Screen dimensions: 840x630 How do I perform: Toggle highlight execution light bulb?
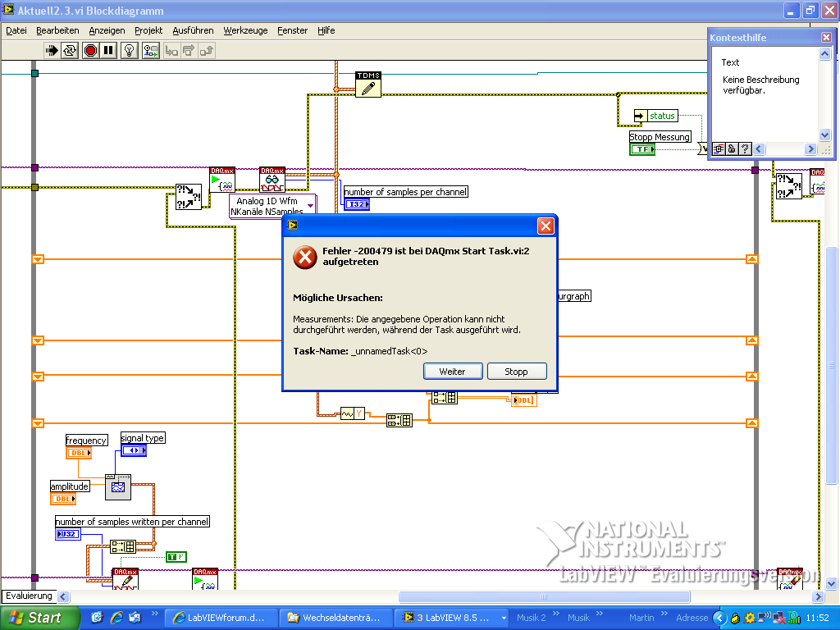[x=129, y=50]
